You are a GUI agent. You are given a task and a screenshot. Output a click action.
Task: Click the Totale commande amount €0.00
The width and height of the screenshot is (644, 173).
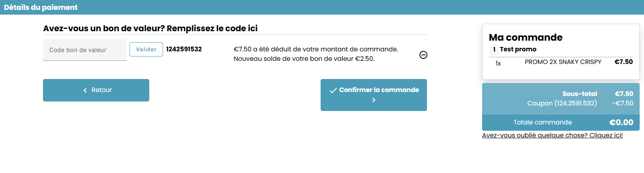(x=621, y=122)
